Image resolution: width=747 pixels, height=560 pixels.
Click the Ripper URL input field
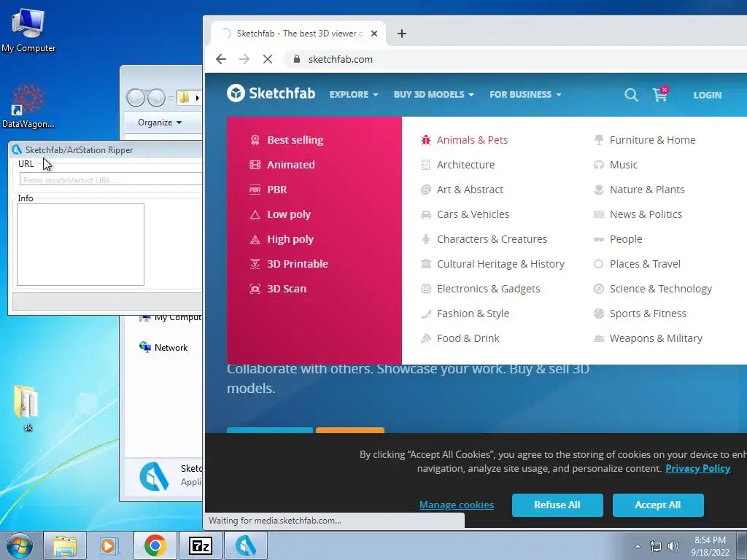[x=111, y=179]
